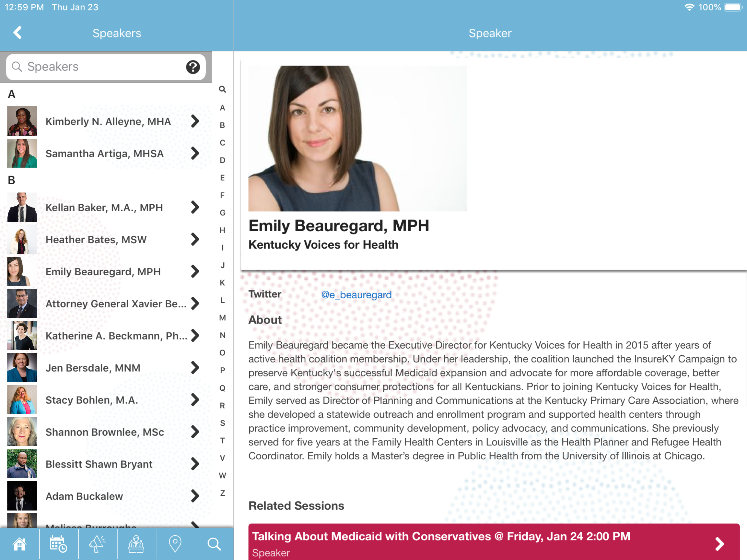Image resolution: width=747 pixels, height=560 pixels.
Task: Select Blessitt Shawn Bryant name
Action: coord(99,464)
